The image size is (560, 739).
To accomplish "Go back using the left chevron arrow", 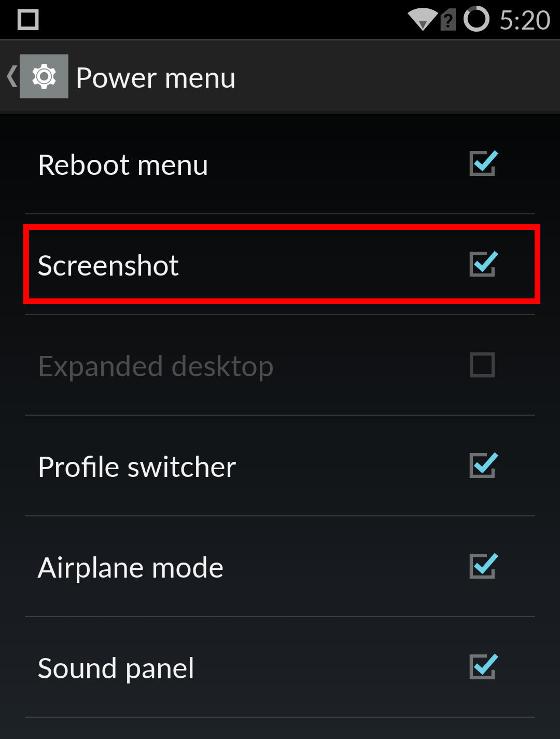I will tap(11, 76).
